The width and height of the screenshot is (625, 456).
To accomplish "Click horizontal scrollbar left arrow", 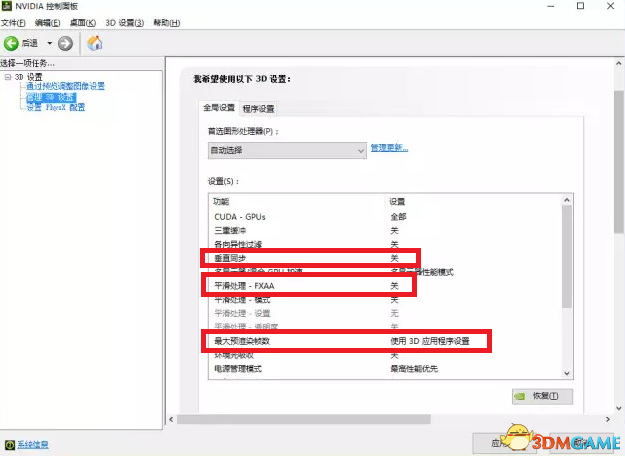I will tap(171, 419).
